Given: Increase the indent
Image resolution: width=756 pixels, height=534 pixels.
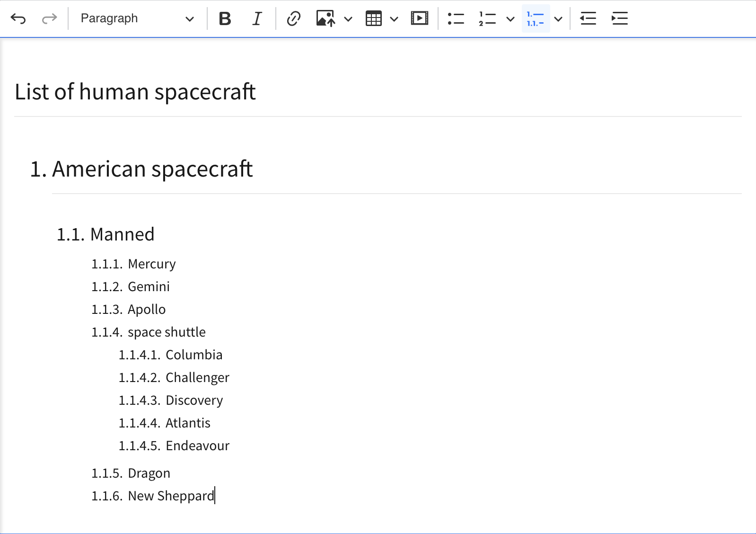Looking at the screenshot, I should [619, 18].
